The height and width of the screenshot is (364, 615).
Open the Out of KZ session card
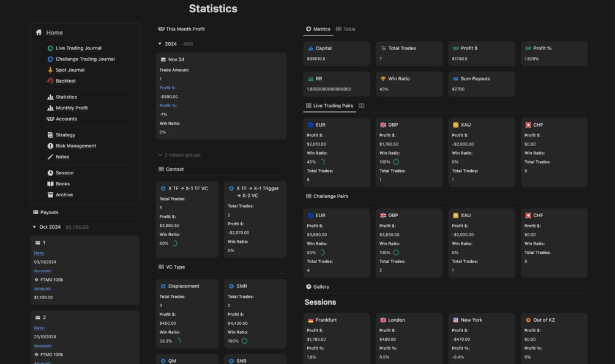click(554, 338)
